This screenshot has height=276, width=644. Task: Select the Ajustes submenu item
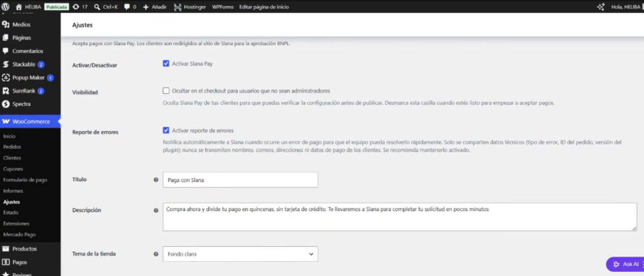pyautogui.click(x=11, y=202)
